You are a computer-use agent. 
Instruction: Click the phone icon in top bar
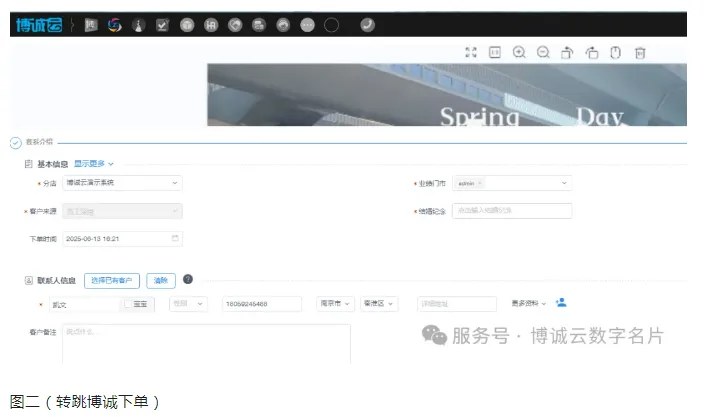367,24
